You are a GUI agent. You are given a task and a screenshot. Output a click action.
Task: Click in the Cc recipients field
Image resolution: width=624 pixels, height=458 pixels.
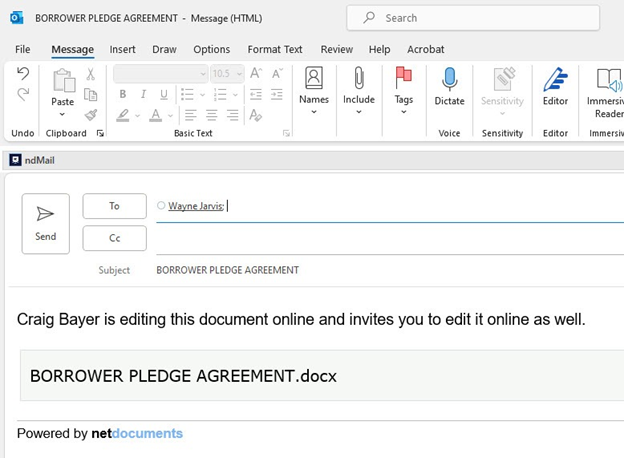pos(390,239)
